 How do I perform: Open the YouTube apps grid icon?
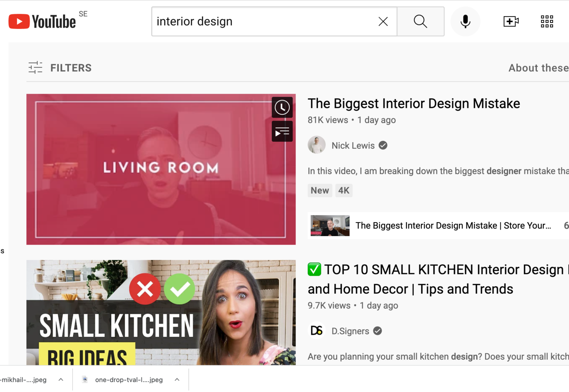click(547, 21)
